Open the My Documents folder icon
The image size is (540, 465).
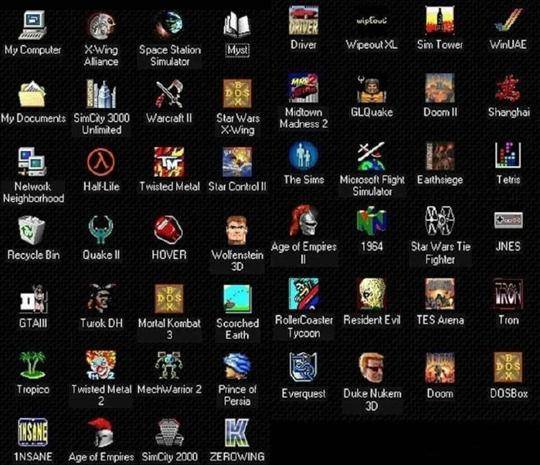click(32, 94)
